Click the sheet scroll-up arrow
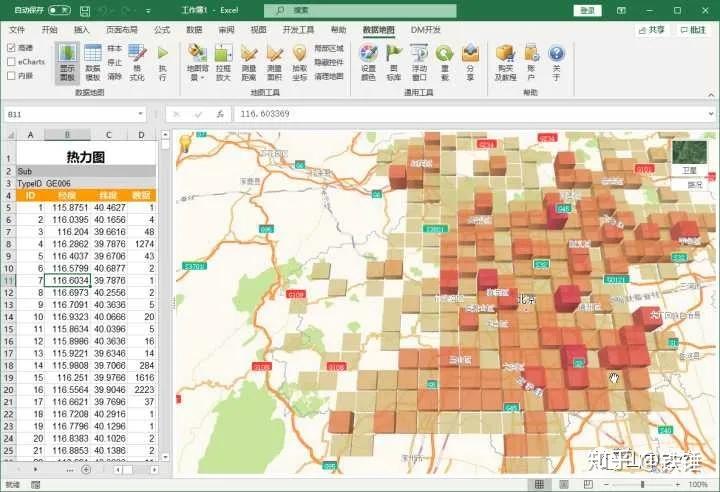Screen dimensions: 720x492 [x=165, y=135]
